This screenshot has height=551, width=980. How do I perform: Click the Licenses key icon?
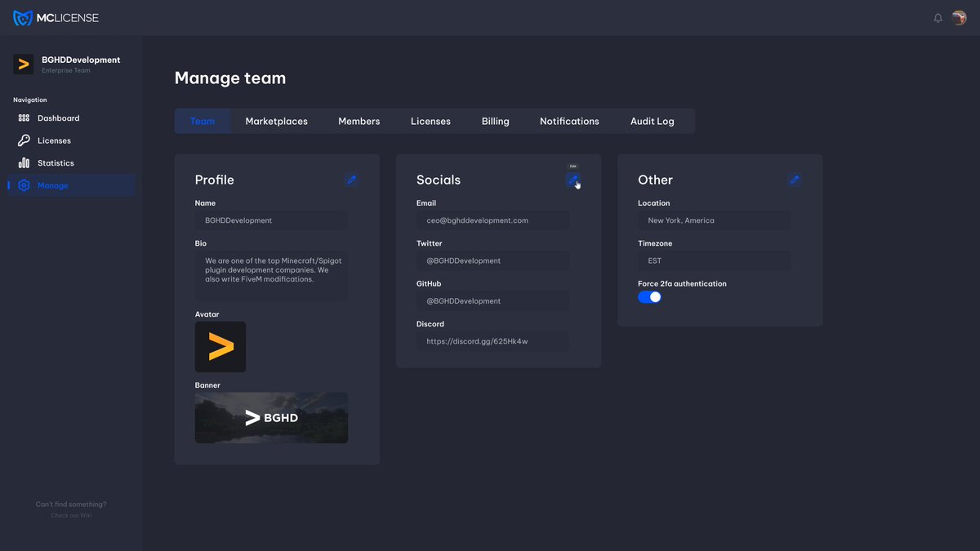coord(24,140)
